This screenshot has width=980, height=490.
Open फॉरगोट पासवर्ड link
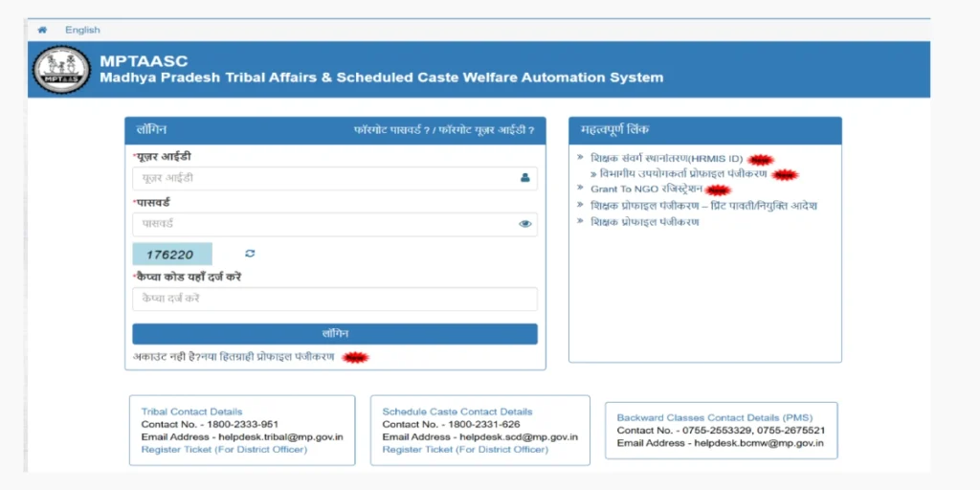pyautogui.click(x=391, y=130)
